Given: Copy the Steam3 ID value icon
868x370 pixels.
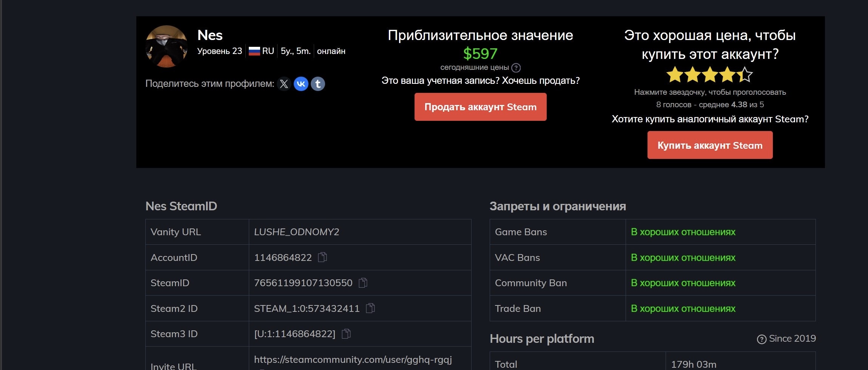Looking at the screenshot, I should 346,334.
